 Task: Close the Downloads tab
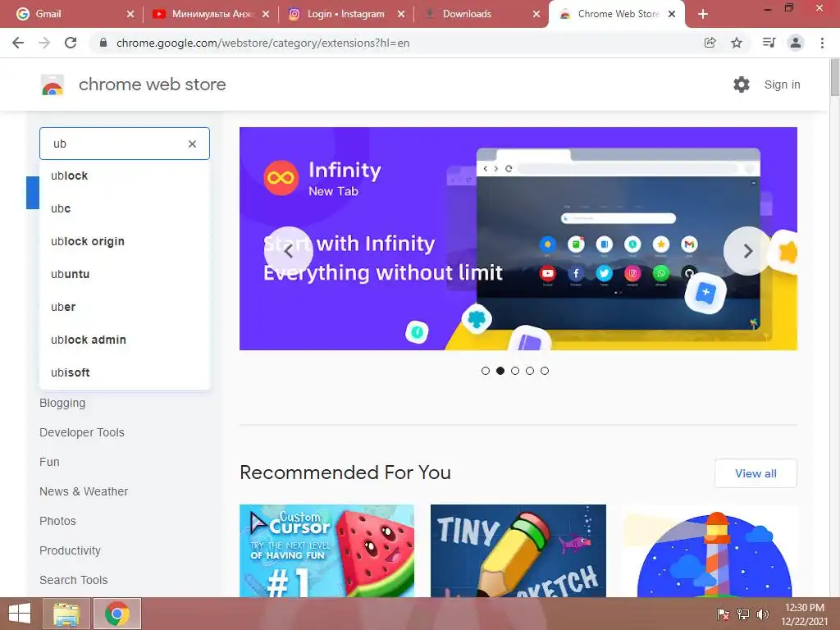click(x=536, y=15)
